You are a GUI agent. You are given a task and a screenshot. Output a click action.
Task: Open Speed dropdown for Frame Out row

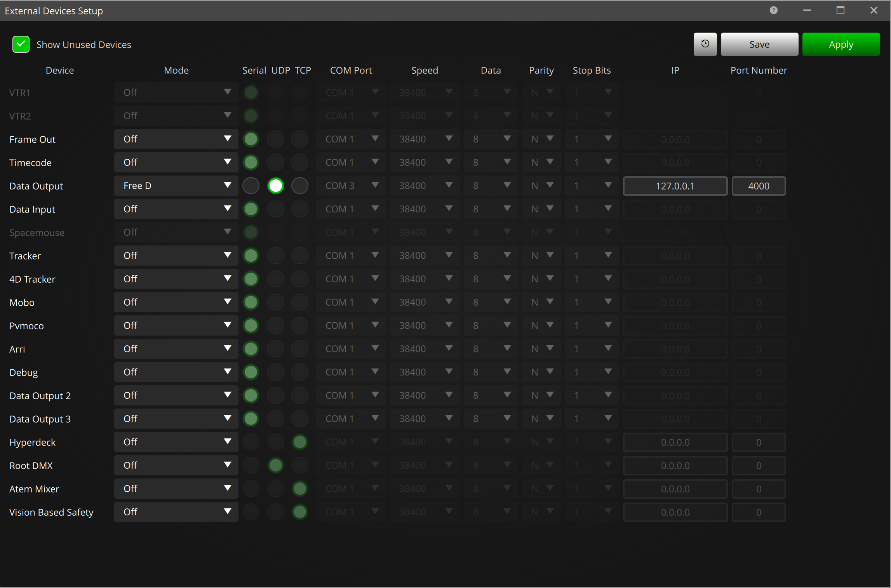425,139
